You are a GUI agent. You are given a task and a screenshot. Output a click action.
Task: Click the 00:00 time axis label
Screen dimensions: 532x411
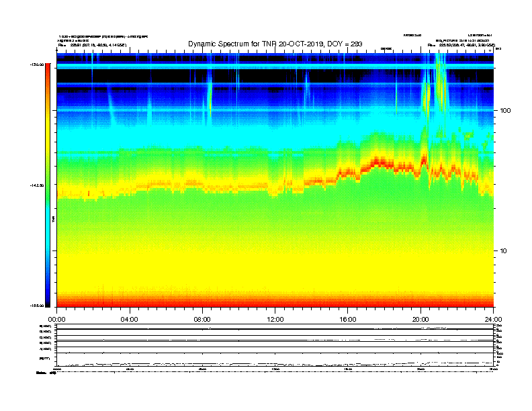[x=56, y=320]
